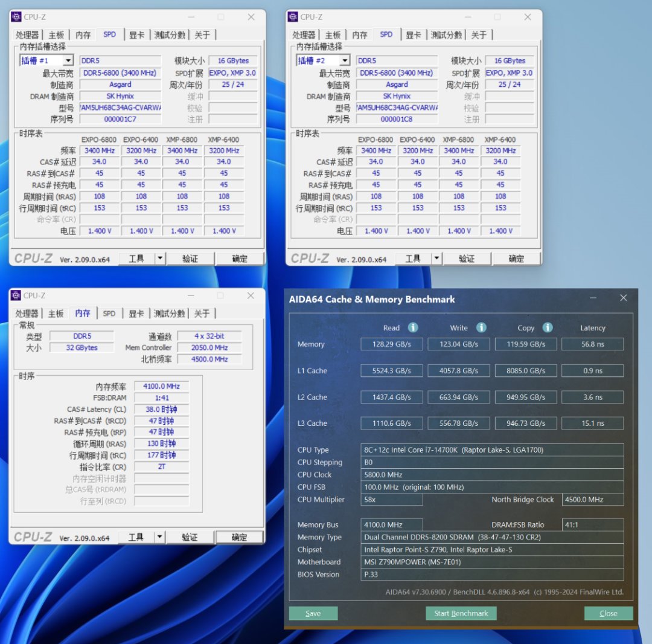Click the Memory Copy value 119.59 GB/s
The width and height of the screenshot is (652, 644).
[x=526, y=344]
